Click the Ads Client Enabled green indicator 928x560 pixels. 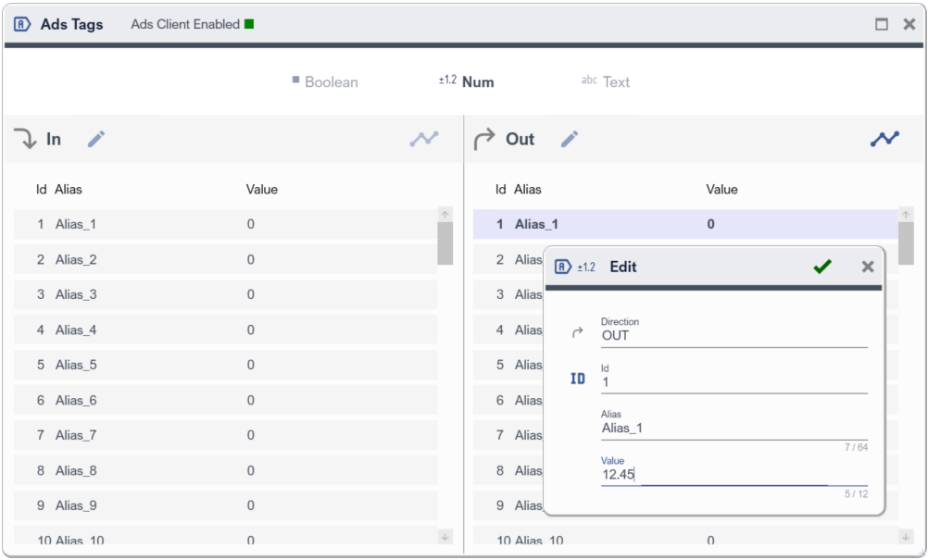[x=249, y=24]
